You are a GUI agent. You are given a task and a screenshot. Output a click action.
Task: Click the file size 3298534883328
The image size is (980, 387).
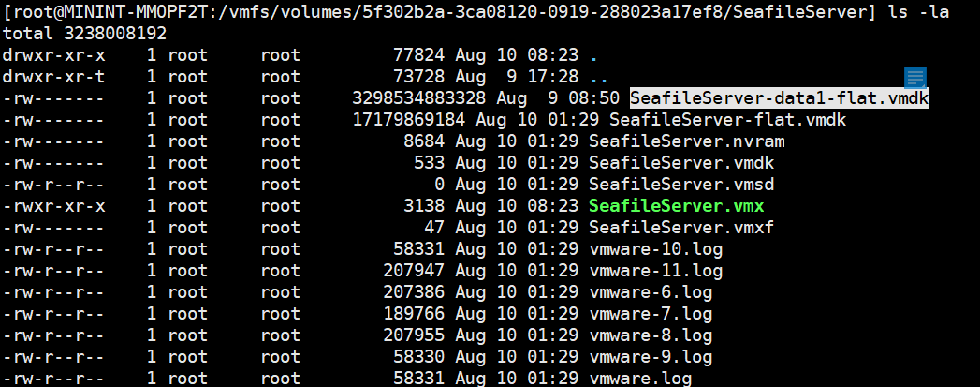tap(419, 98)
